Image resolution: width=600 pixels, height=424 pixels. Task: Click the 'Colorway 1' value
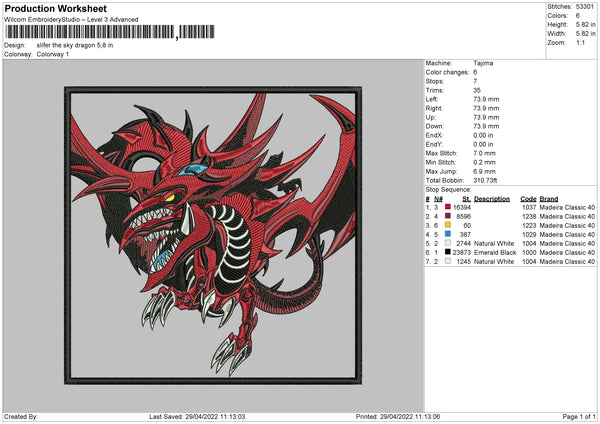click(x=53, y=54)
